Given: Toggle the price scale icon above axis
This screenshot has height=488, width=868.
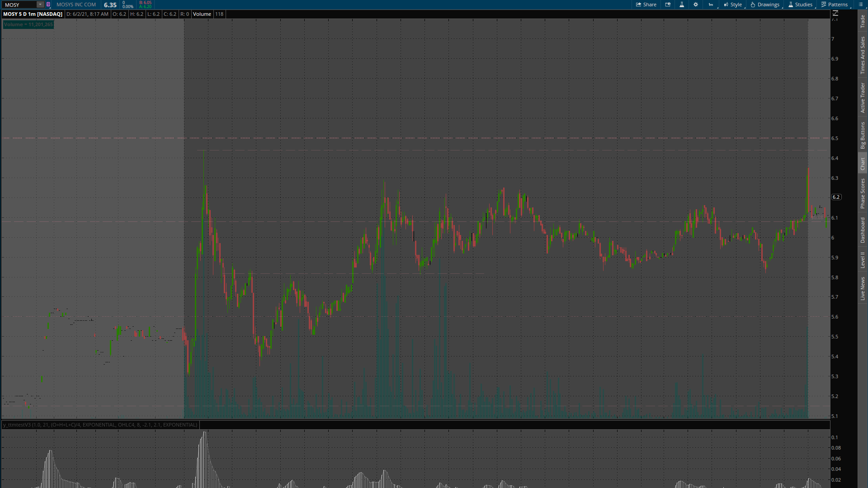Looking at the screenshot, I should (x=835, y=13).
